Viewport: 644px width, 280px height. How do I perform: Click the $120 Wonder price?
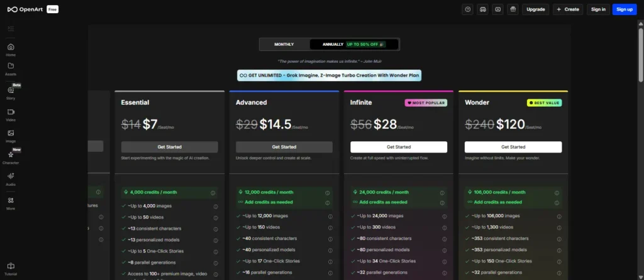[x=511, y=124]
